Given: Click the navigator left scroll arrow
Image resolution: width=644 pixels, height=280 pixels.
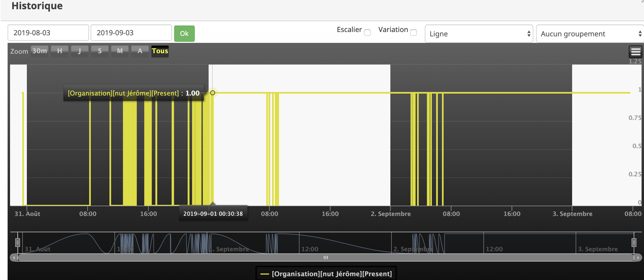Looking at the screenshot, I should click(x=14, y=257).
